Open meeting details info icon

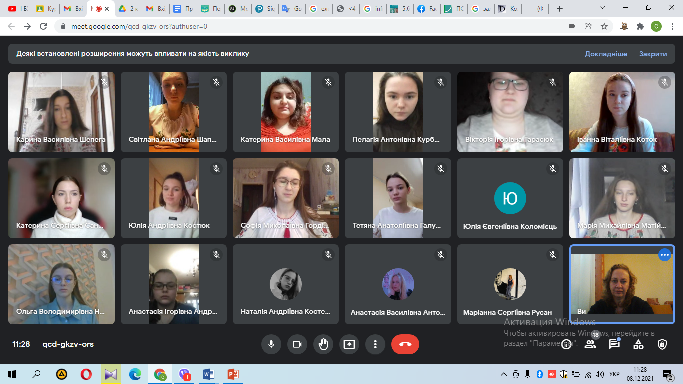[566, 344]
